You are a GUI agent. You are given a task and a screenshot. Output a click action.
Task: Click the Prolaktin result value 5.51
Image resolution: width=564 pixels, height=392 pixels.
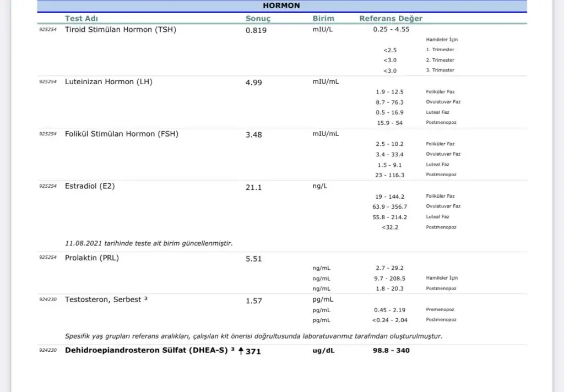pos(253,258)
